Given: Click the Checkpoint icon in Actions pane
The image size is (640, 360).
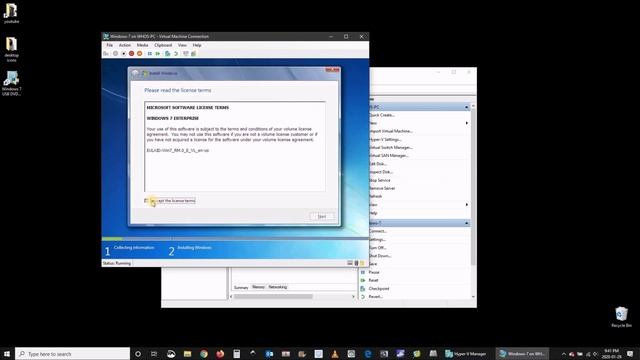Looking at the screenshot, I should pos(363,288).
